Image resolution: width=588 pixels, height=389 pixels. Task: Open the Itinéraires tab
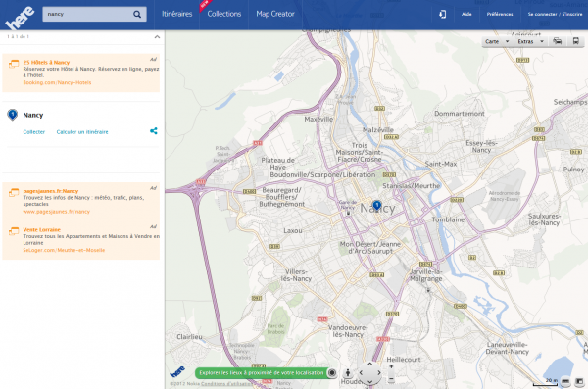pos(177,15)
